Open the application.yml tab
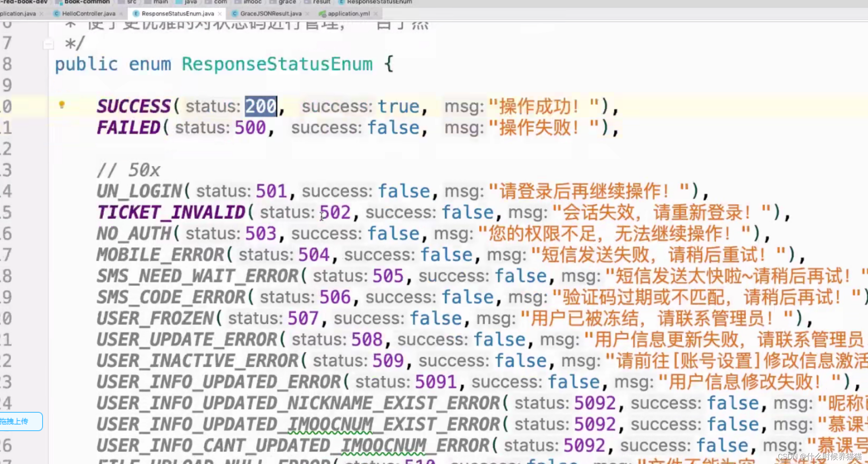The image size is (868, 464). (348, 14)
